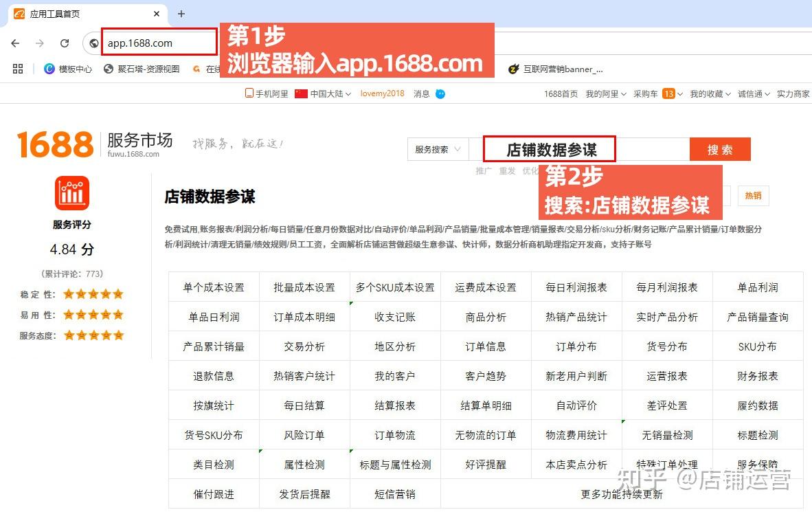
Task: Open the 热销 hot-sale link
Action: pos(753,196)
